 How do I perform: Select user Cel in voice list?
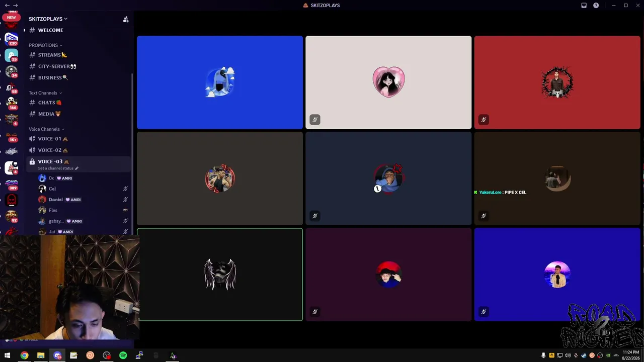tap(84, 189)
